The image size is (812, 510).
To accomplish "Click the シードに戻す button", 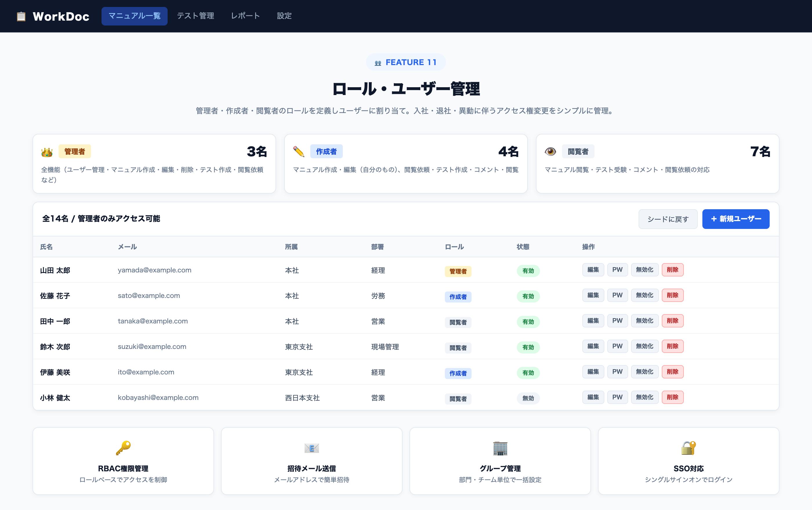I will coord(668,219).
